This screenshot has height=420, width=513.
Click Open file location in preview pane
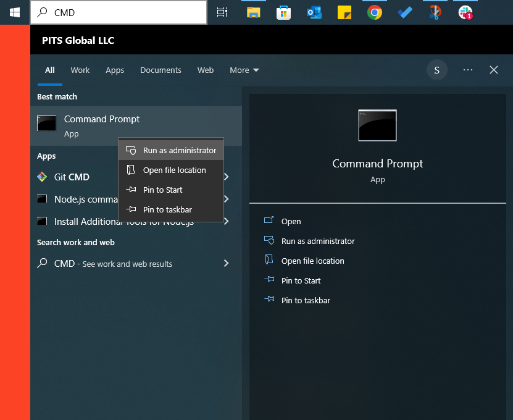[313, 261]
